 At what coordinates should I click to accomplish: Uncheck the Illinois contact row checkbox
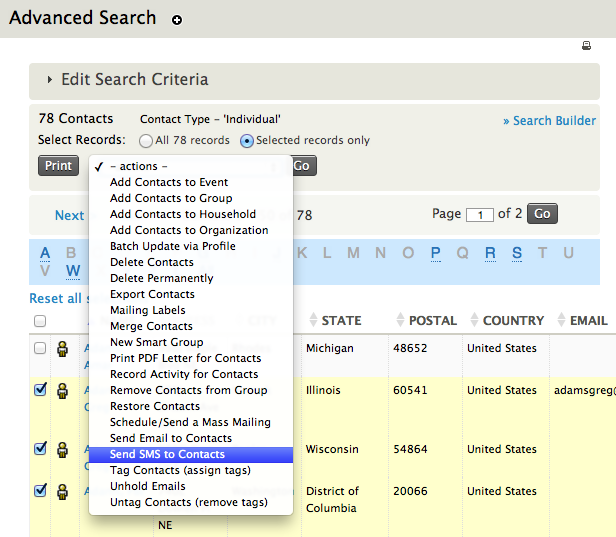pyautogui.click(x=40, y=390)
